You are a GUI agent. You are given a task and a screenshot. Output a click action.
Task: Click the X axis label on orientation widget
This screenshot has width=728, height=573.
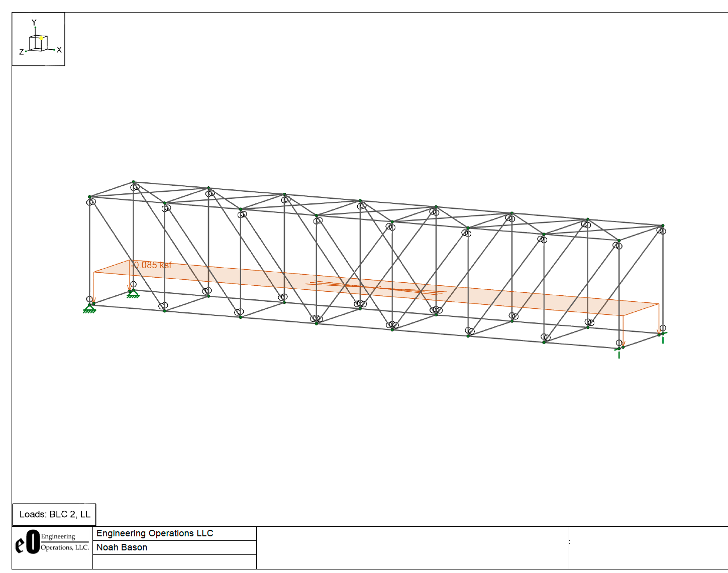59,50
